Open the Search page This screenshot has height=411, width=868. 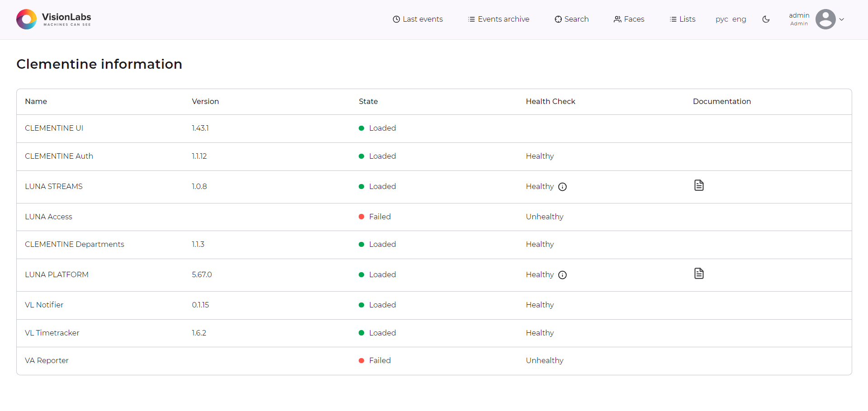(x=572, y=19)
